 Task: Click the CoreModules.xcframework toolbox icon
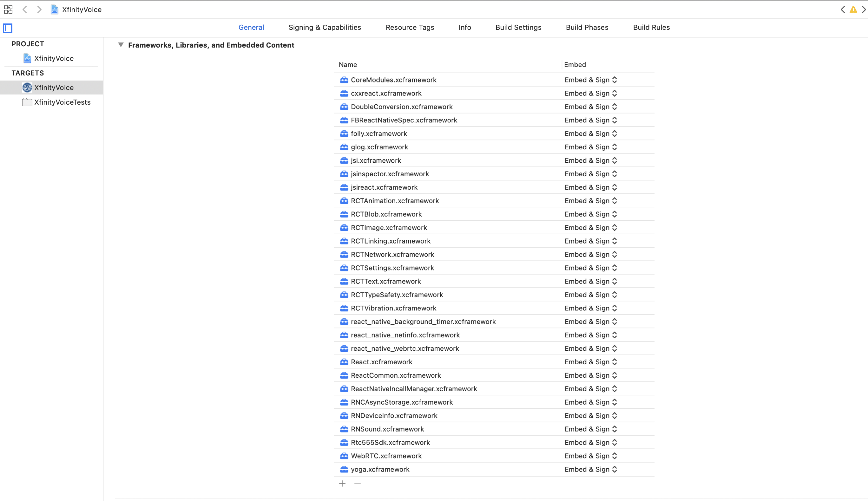[344, 80]
